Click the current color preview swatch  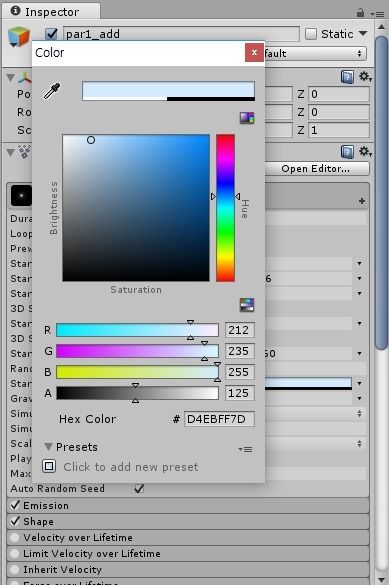[x=169, y=91]
